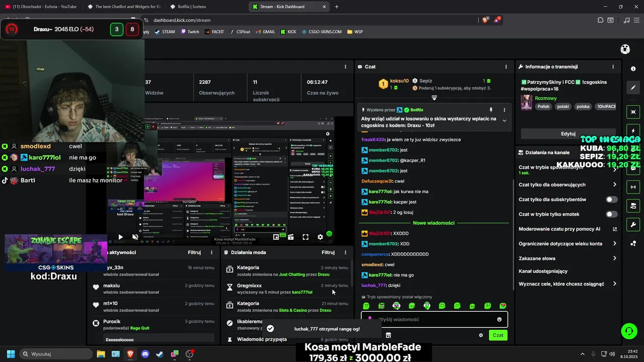The image size is (644, 362).
Task: Open CSFloat bookmark
Action: tap(239, 32)
